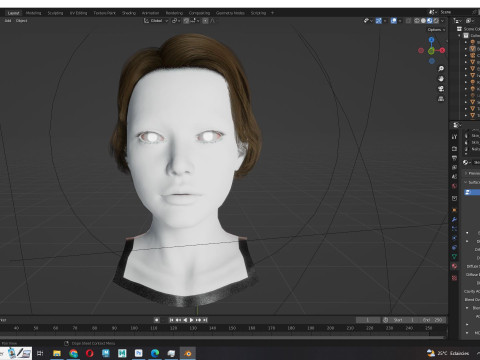The image size is (480, 360).
Task: Open the pivot point dropdown
Action: click(x=176, y=21)
